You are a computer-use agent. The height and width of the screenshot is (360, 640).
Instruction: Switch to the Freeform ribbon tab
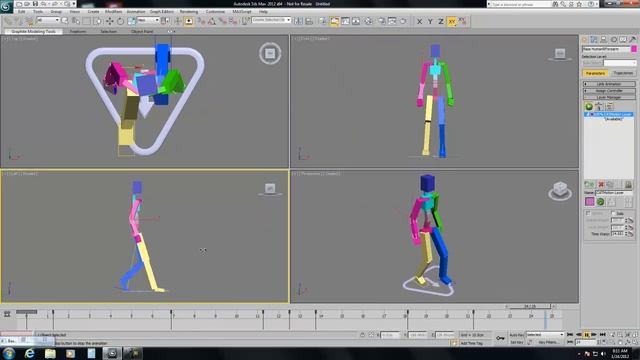click(78, 31)
